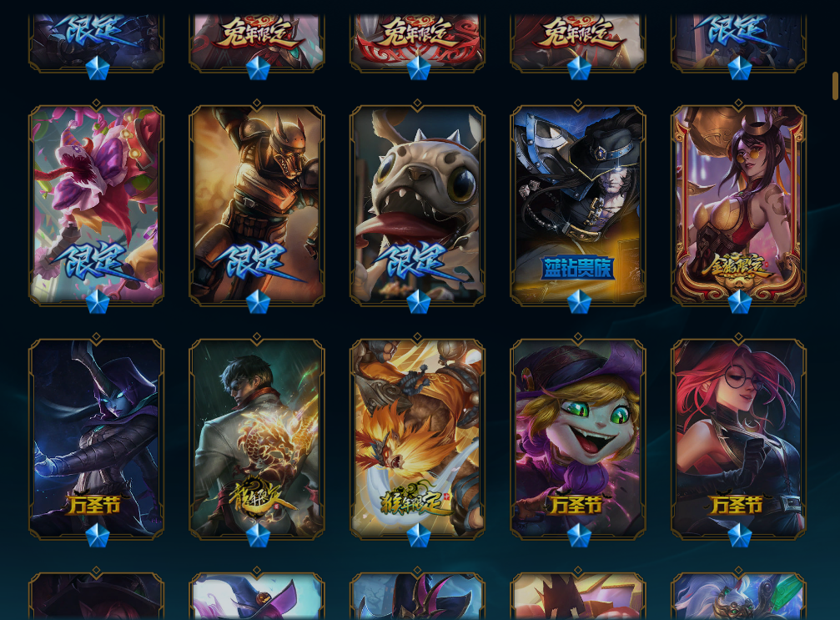Open the red-haired glasses woman 万圣节 card
Image resolution: width=840 pixels, height=620 pixels.
coord(739,439)
